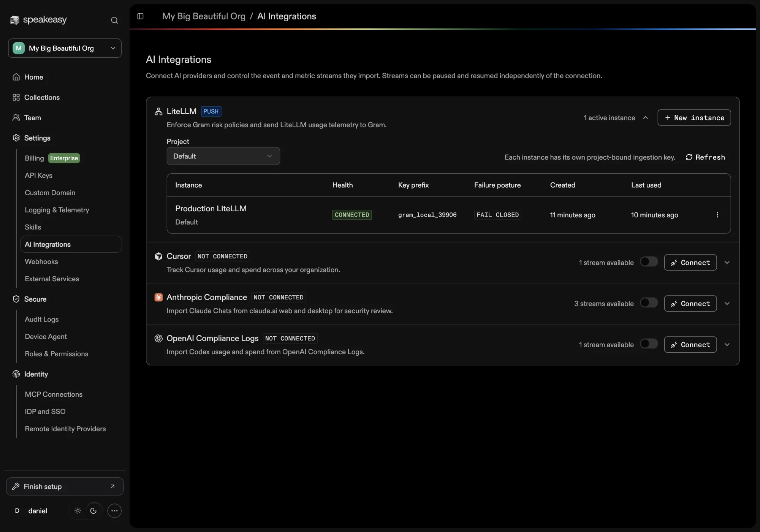The height and width of the screenshot is (532, 760).
Task: Click the Settings gear icon
Action: pos(16,138)
